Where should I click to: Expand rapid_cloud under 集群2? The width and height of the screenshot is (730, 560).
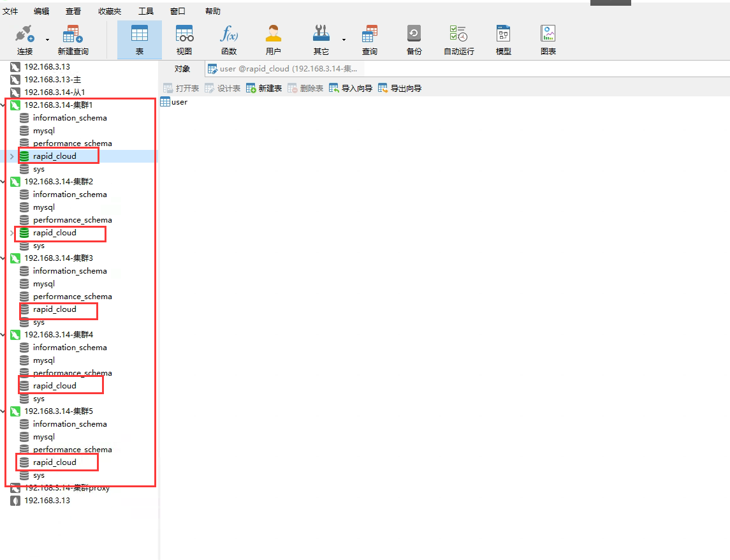coord(12,233)
